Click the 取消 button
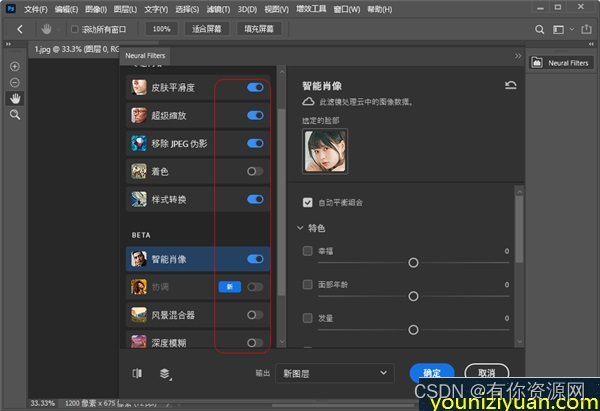This screenshot has height=411, width=600. (x=486, y=372)
